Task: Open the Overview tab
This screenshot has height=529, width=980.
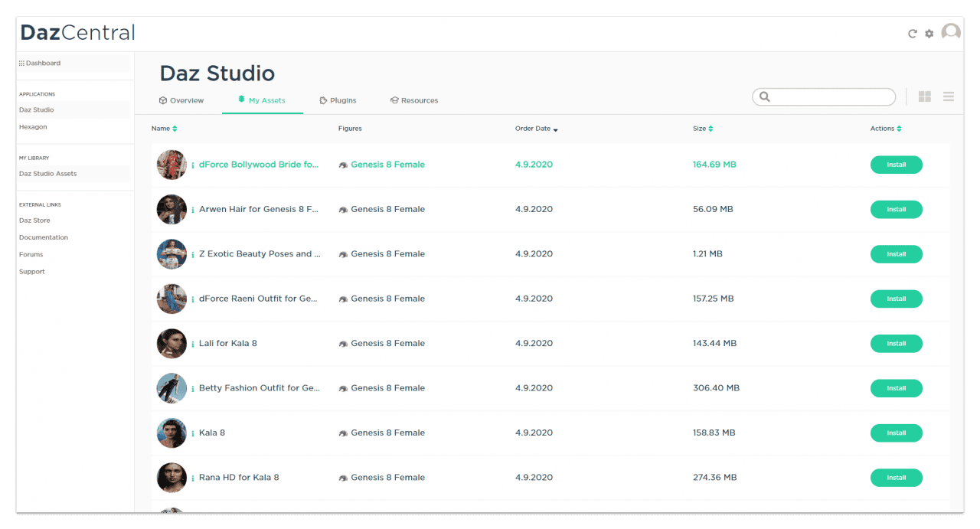Action: pyautogui.click(x=181, y=100)
